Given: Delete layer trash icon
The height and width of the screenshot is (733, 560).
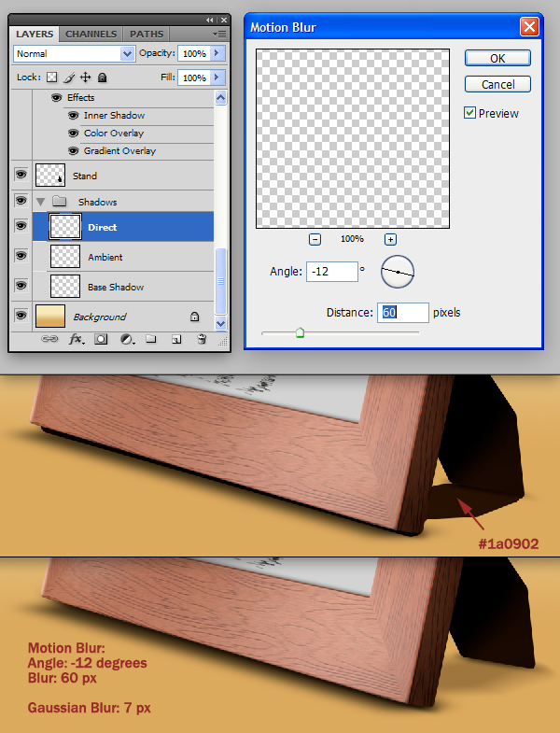Looking at the screenshot, I should pos(202,339).
